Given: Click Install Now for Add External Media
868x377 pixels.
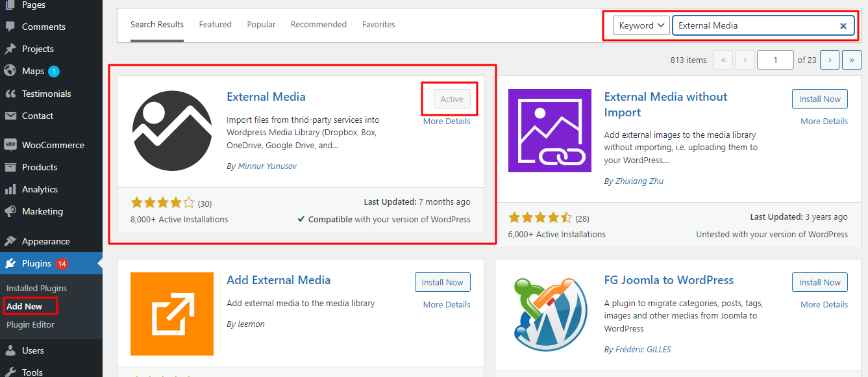Looking at the screenshot, I should coord(442,282).
